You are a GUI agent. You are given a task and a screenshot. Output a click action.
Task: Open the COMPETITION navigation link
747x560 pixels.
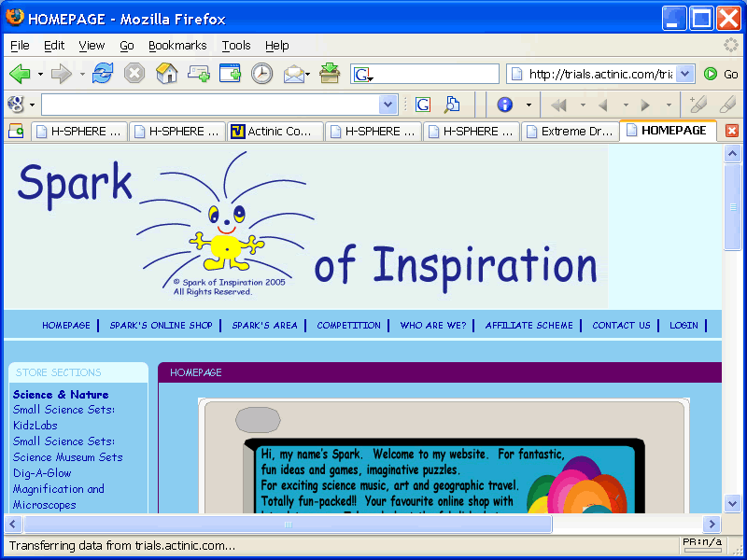pyautogui.click(x=348, y=325)
